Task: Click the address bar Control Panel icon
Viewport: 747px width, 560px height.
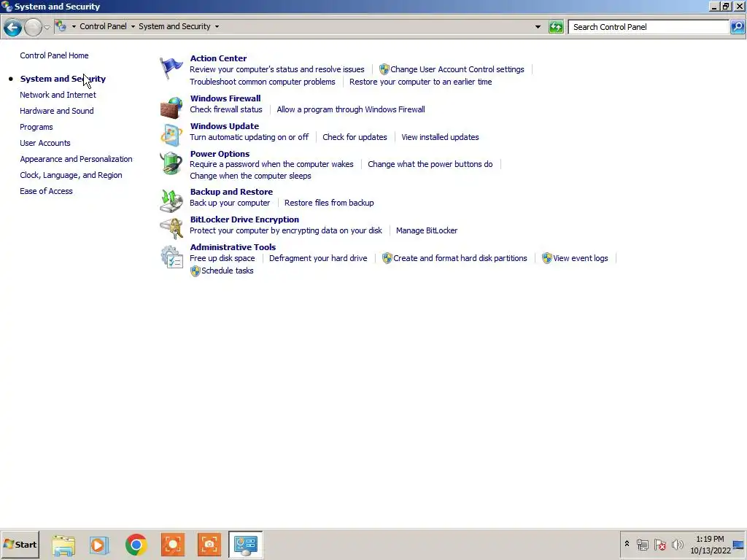Action: [61, 26]
